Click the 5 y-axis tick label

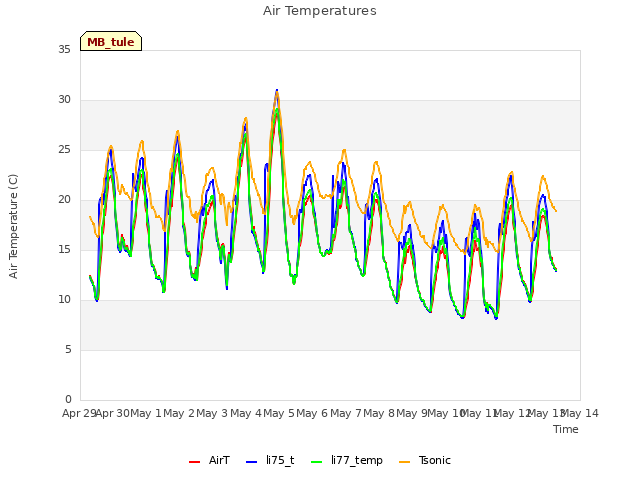(x=68, y=349)
